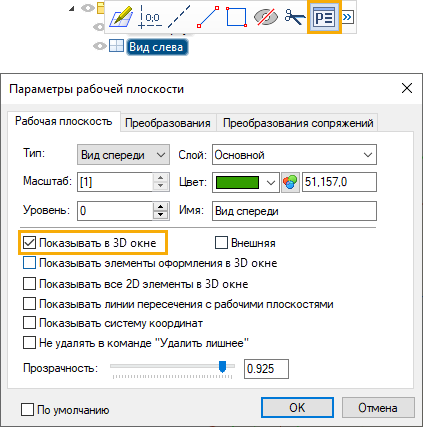
Task: Toggle visibility eye for Вид слева
Action: click(100, 46)
